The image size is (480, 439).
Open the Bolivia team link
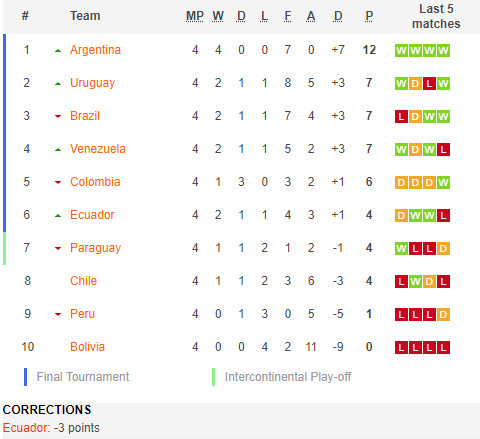87,347
